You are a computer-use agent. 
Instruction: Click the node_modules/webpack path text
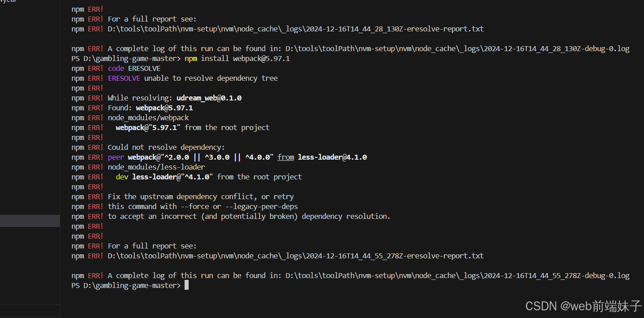point(148,118)
